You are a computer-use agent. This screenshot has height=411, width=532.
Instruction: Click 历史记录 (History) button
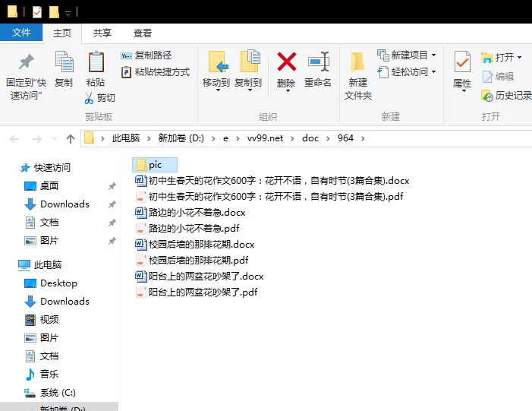click(x=506, y=96)
